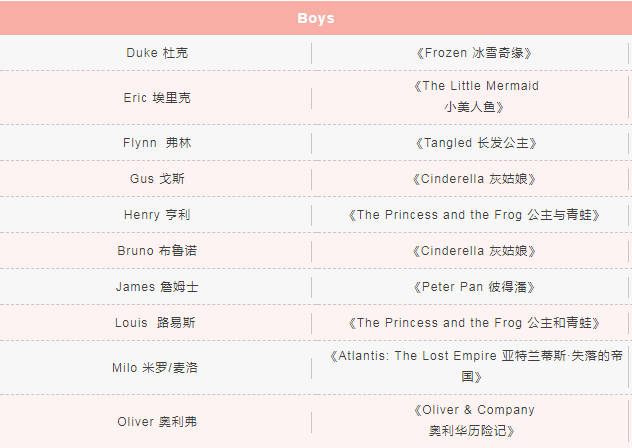The image size is (632, 448).
Task: Select the Henry 亨利 name cell
Action: point(156,215)
